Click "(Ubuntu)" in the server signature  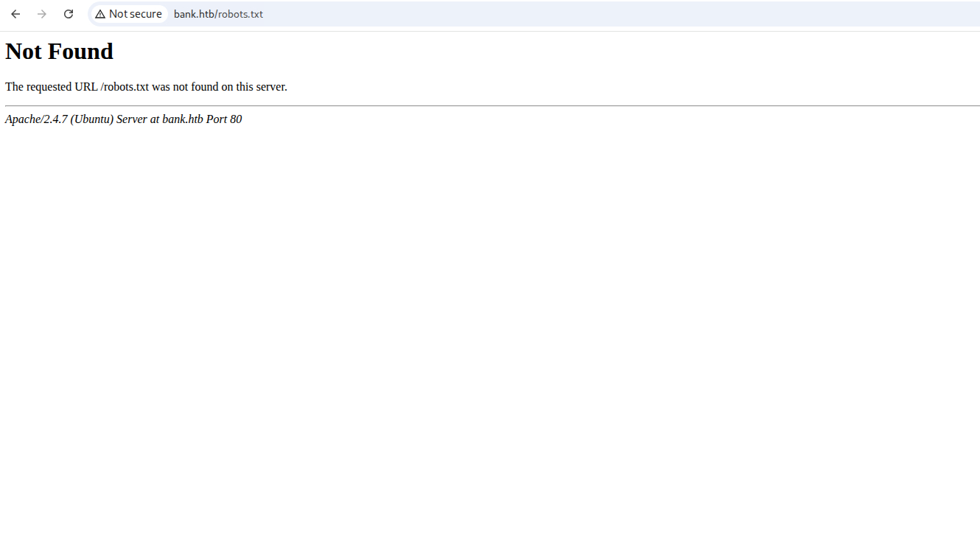click(x=92, y=119)
